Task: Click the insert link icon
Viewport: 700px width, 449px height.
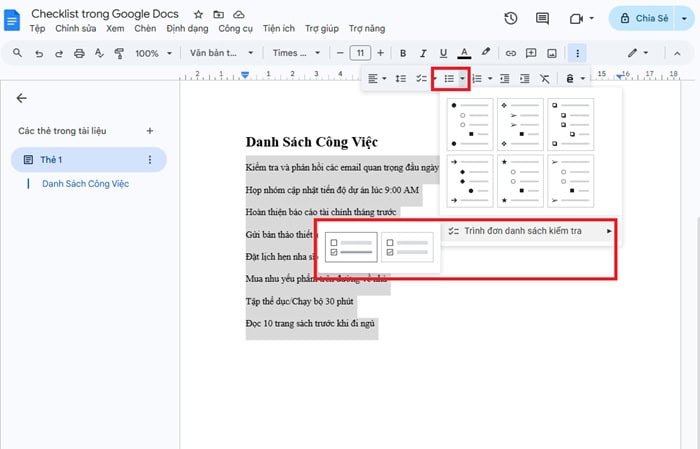Action: coord(512,53)
